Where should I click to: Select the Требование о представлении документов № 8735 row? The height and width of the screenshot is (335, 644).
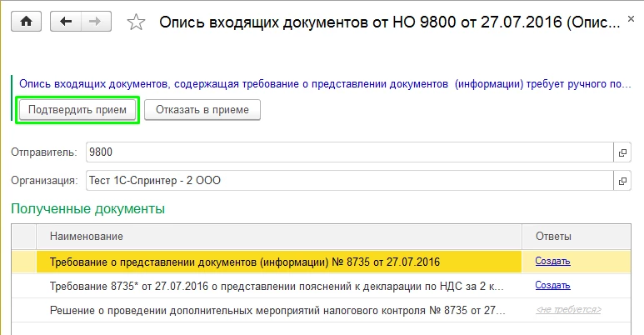[x=279, y=261]
